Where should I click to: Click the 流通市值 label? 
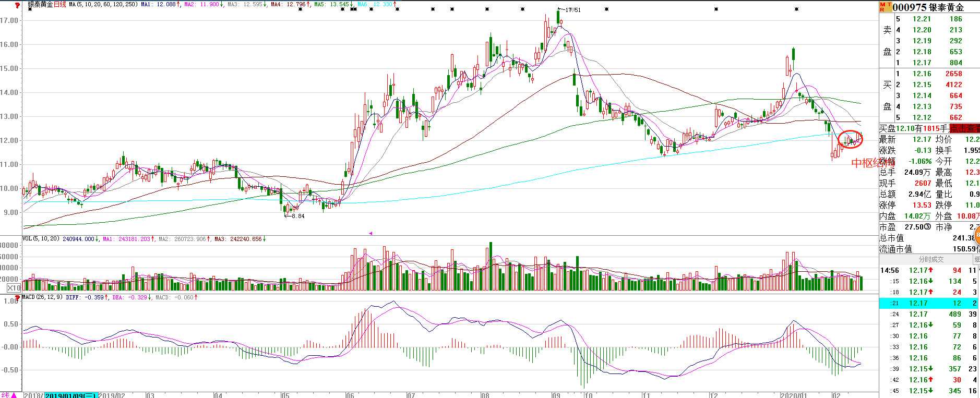point(896,249)
